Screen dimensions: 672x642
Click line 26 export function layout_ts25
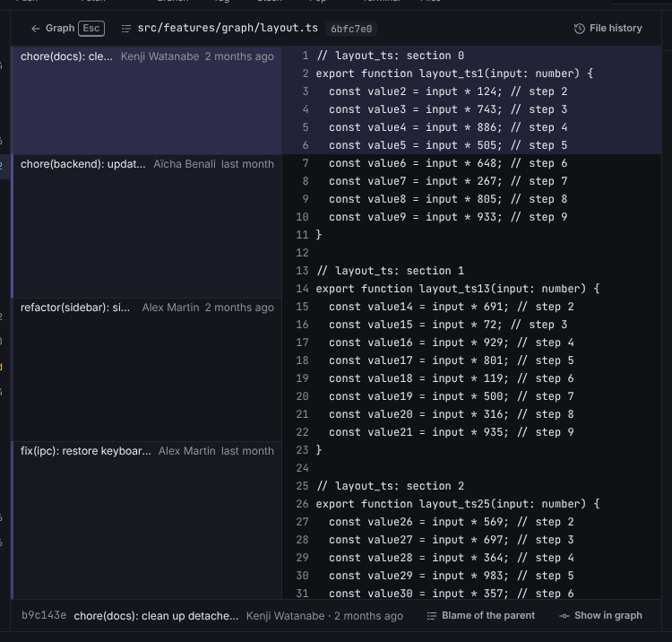click(458, 504)
